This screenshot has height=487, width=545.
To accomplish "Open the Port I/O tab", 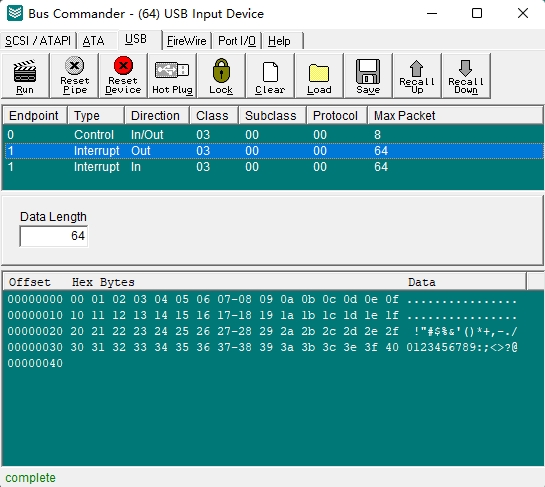I will [237, 41].
